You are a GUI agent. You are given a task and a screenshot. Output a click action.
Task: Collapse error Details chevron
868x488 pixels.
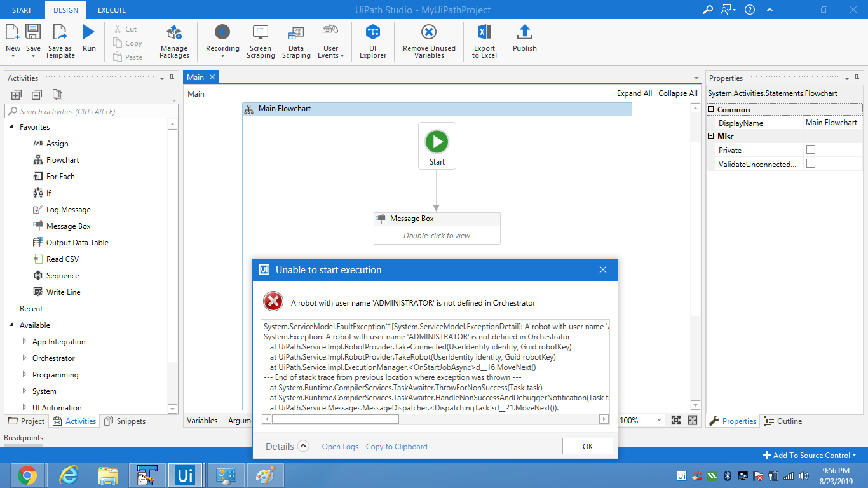pyautogui.click(x=303, y=446)
